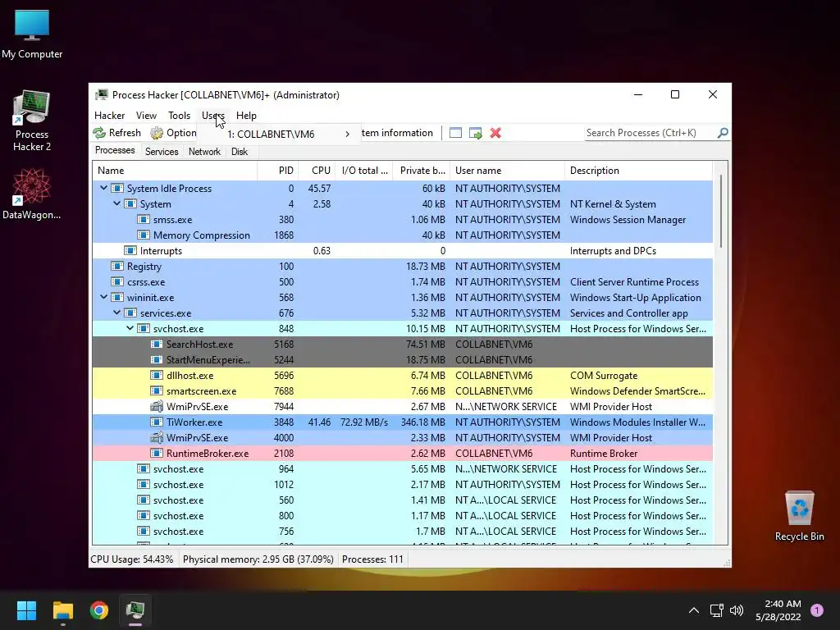Click the dllhost.exe process icon
This screenshot has width=840, height=630.
click(157, 376)
